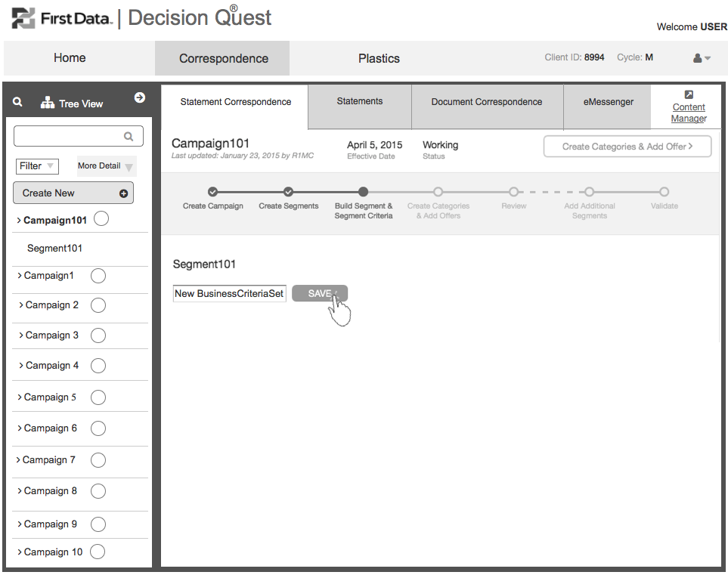This screenshot has height=575, width=728.
Task: Select the Campaign1 radio circle
Action: pos(98,276)
